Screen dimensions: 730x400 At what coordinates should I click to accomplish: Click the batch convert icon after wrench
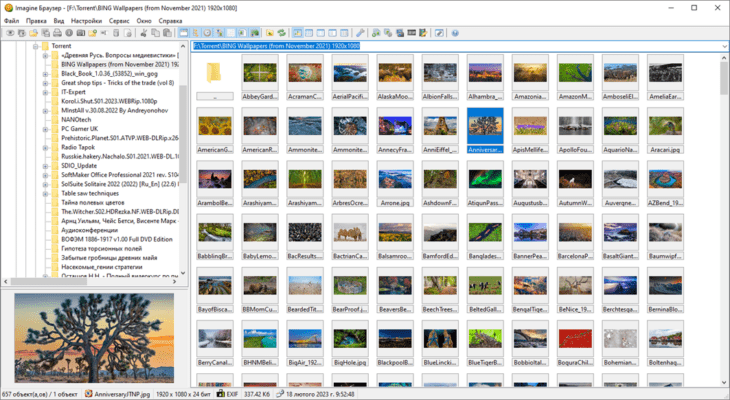point(376,33)
